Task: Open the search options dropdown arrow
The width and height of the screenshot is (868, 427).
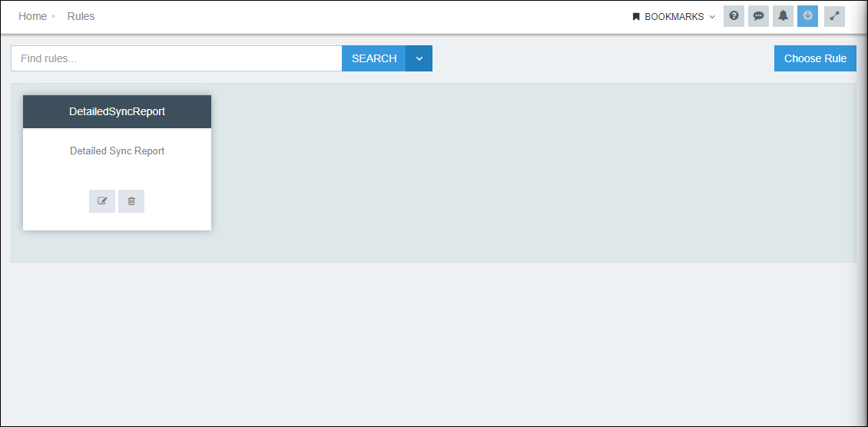Action: (419, 58)
